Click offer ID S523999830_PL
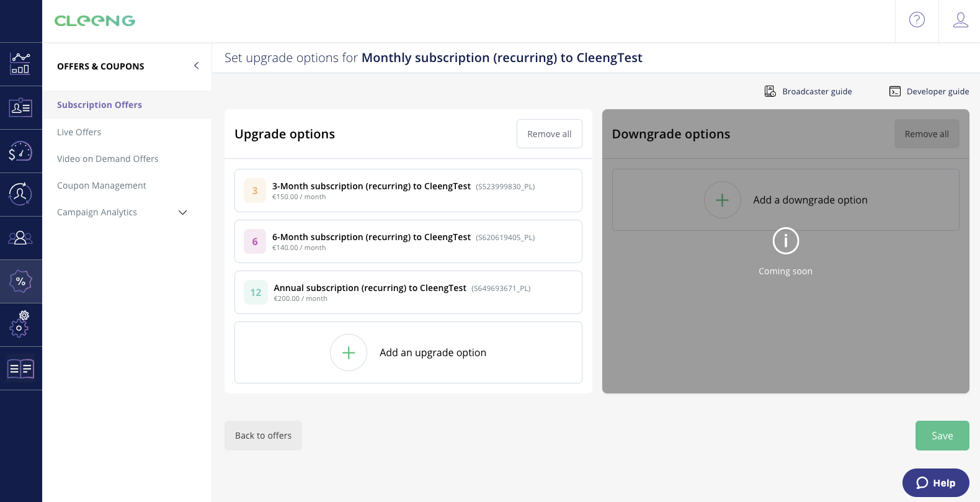980x502 pixels. coord(506,187)
